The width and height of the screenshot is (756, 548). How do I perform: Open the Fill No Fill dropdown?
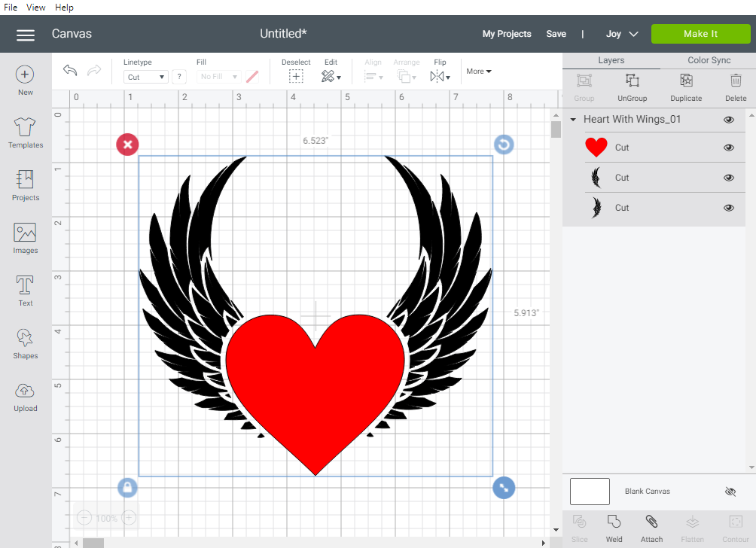(218, 77)
